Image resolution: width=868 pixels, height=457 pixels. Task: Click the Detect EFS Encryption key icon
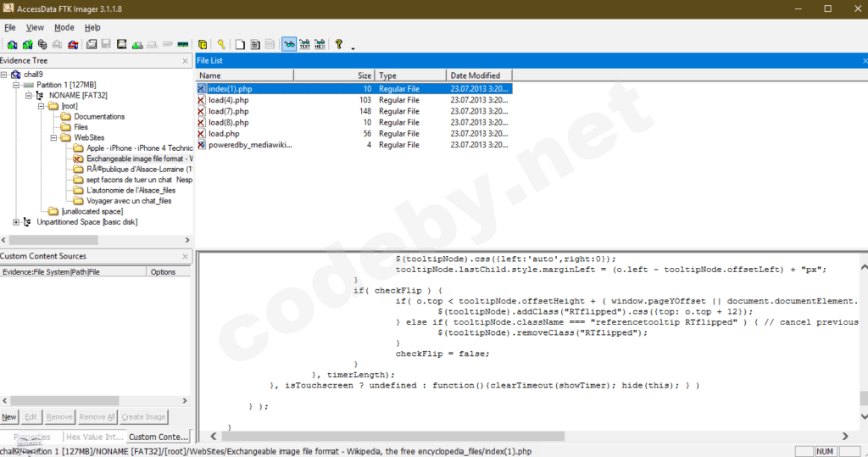pos(221,44)
